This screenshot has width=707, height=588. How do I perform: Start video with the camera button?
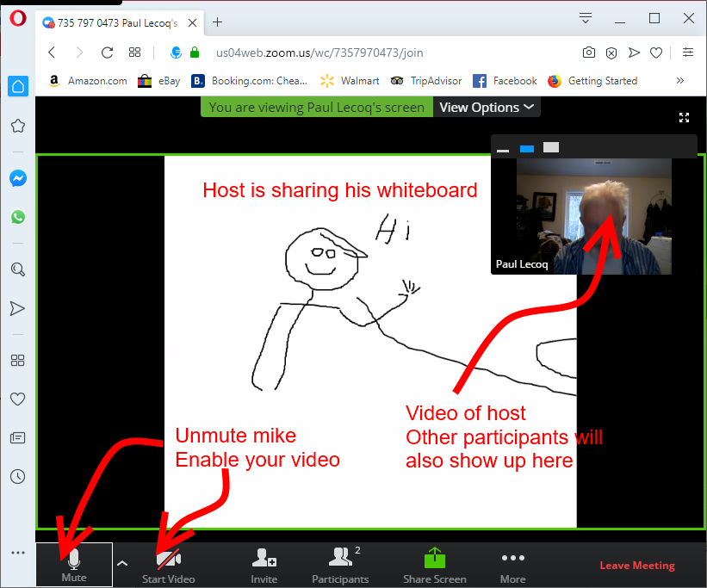[x=168, y=564]
